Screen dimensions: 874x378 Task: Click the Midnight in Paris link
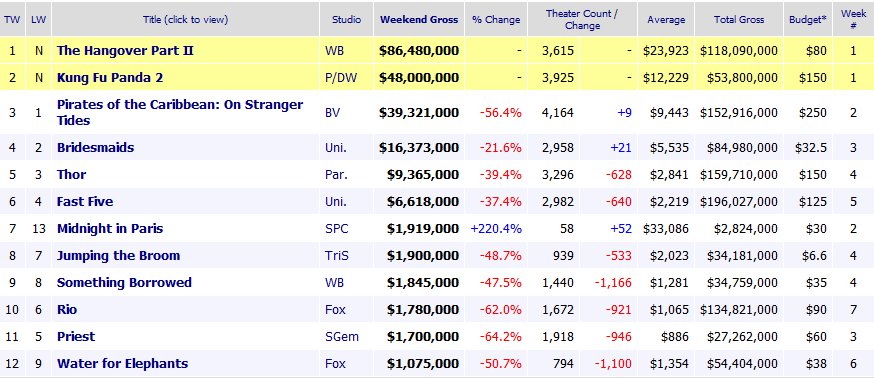click(x=110, y=229)
